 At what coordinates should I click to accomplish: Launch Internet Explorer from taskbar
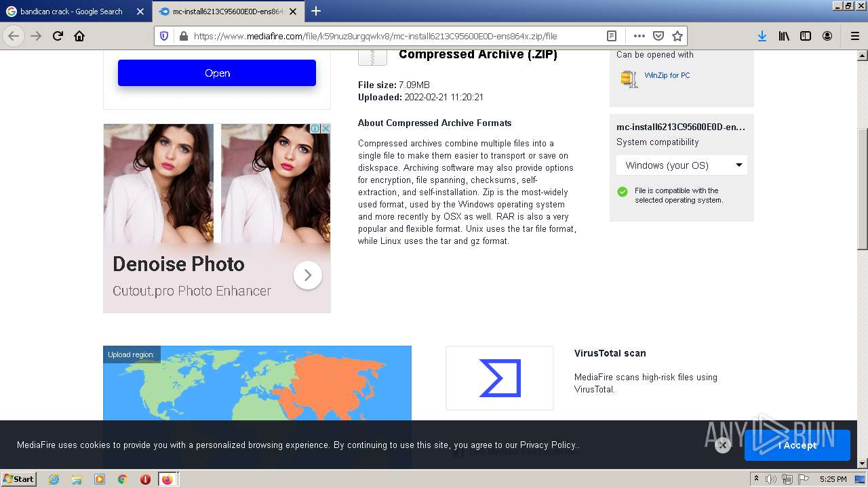click(54, 479)
